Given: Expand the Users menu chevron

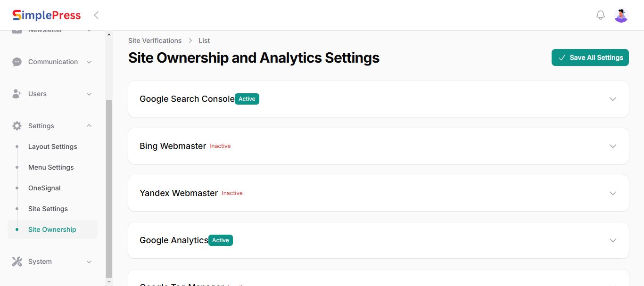Looking at the screenshot, I should pyautogui.click(x=89, y=94).
